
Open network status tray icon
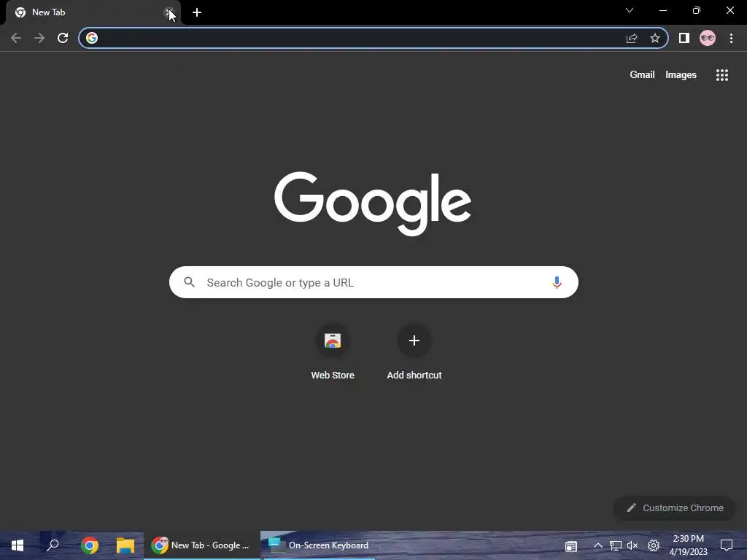click(616, 545)
